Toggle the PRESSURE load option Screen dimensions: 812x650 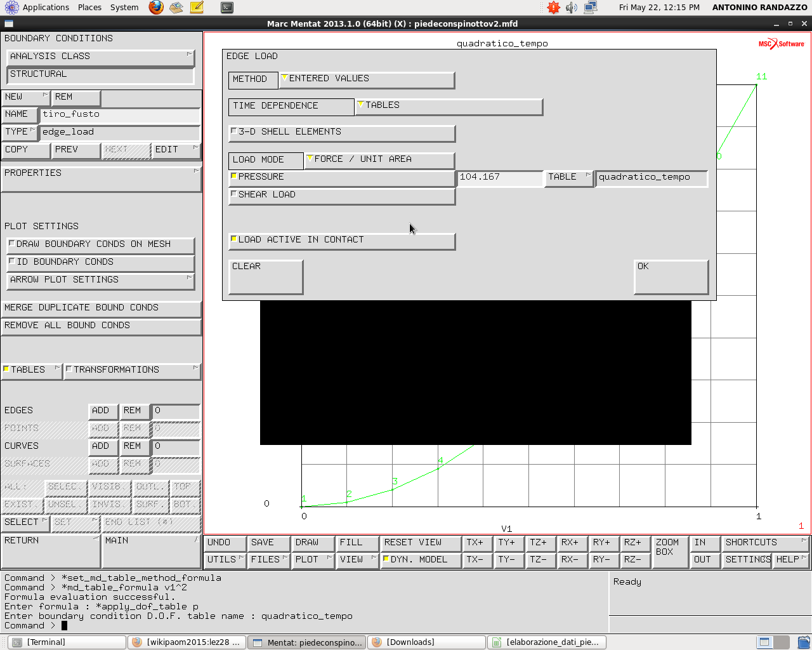(342, 178)
